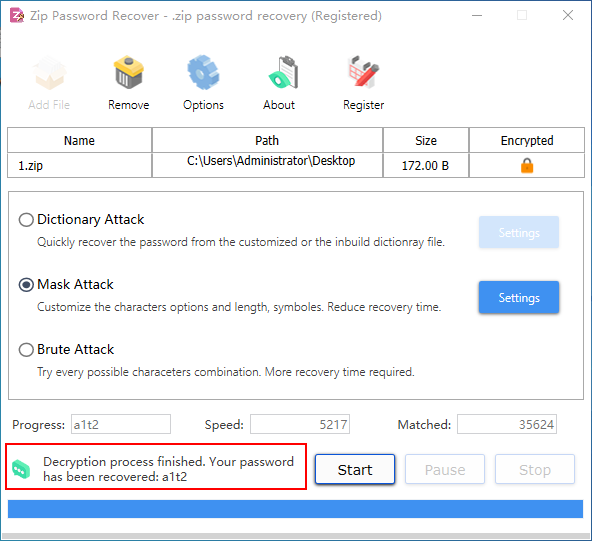Close the Zip Password Recover window
The width and height of the screenshot is (592, 541).
coord(568,15)
